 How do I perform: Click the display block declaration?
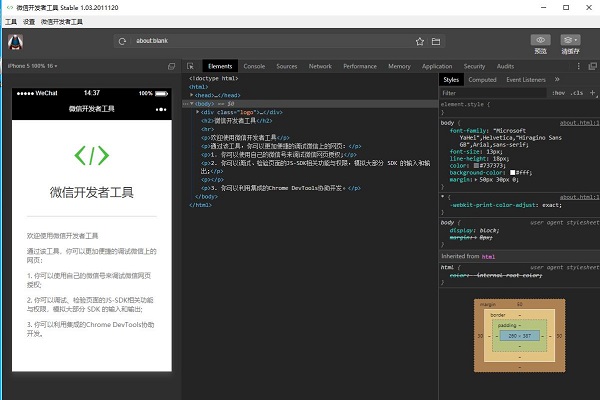474,230
